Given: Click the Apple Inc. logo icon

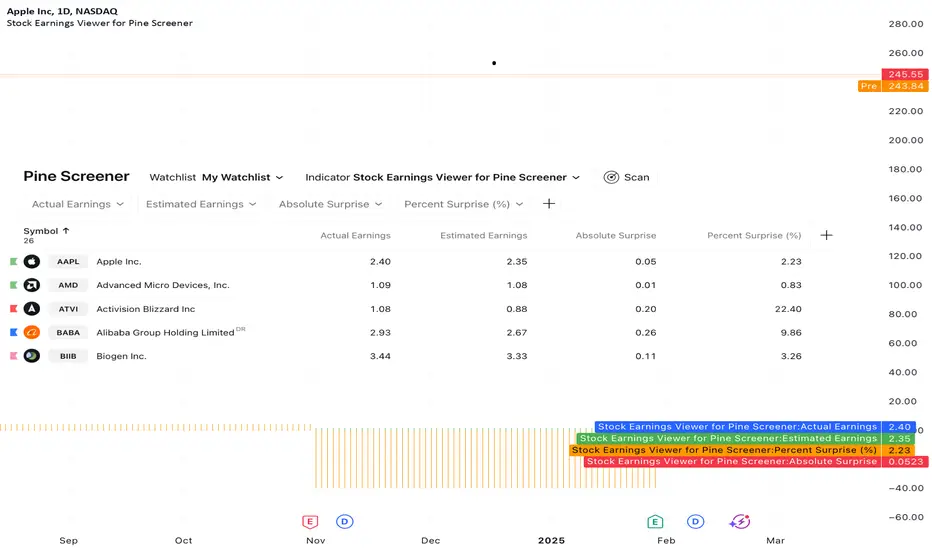Looking at the screenshot, I should [x=32, y=261].
